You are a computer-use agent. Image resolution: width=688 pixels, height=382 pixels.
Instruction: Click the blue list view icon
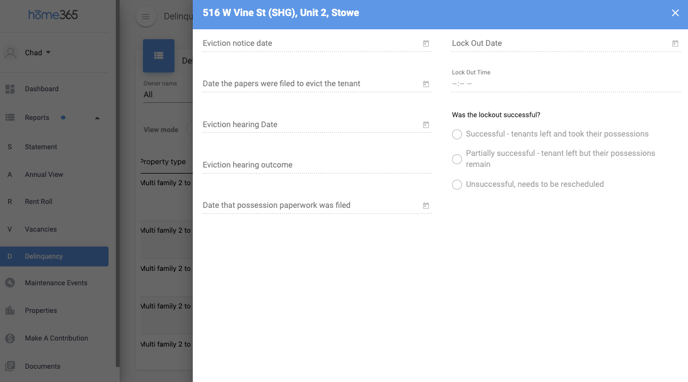pos(158,56)
